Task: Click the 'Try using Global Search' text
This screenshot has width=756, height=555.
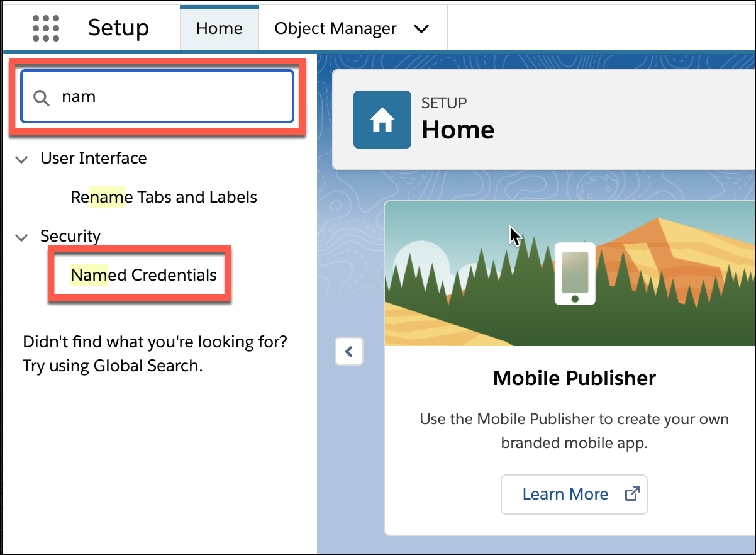Action: point(113,366)
